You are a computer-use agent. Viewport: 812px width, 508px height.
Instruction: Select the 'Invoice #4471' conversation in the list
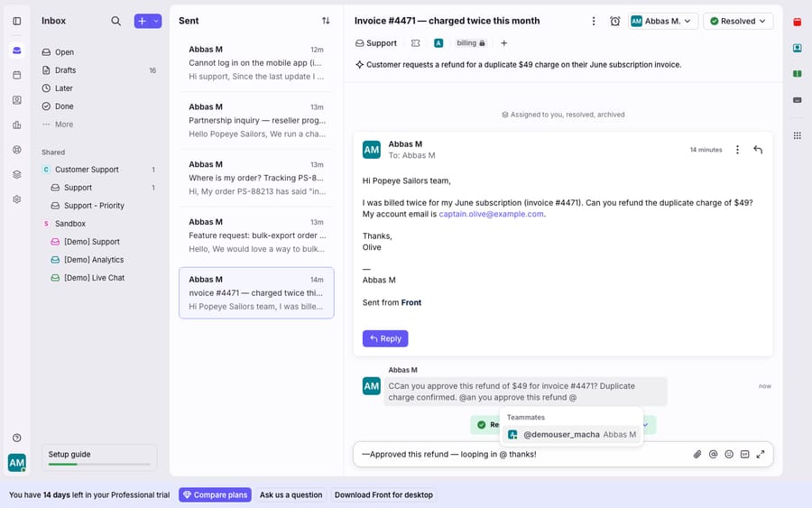tap(256, 292)
